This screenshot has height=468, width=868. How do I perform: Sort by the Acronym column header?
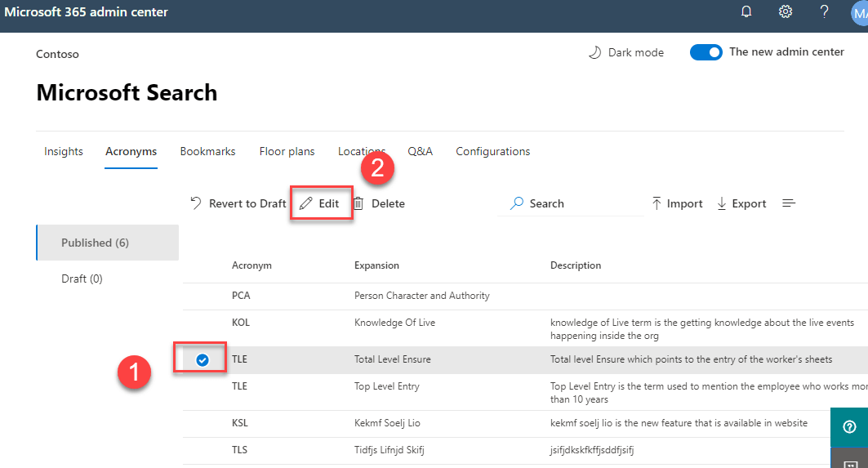pos(251,265)
